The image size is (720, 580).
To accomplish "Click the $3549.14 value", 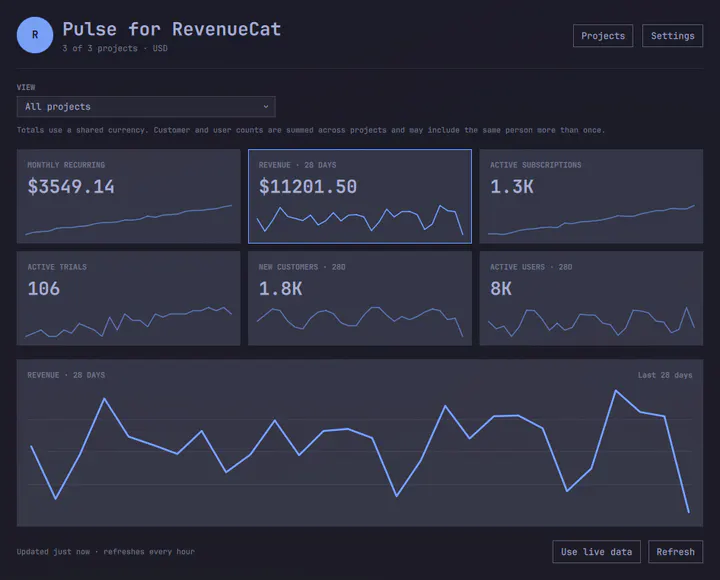I will [x=71, y=186].
